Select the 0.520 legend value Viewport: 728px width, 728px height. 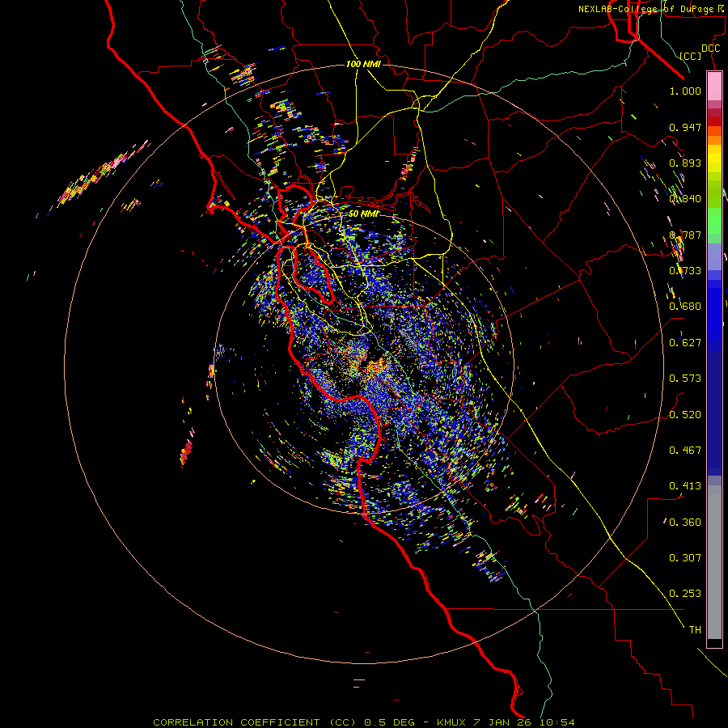click(x=685, y=415)
